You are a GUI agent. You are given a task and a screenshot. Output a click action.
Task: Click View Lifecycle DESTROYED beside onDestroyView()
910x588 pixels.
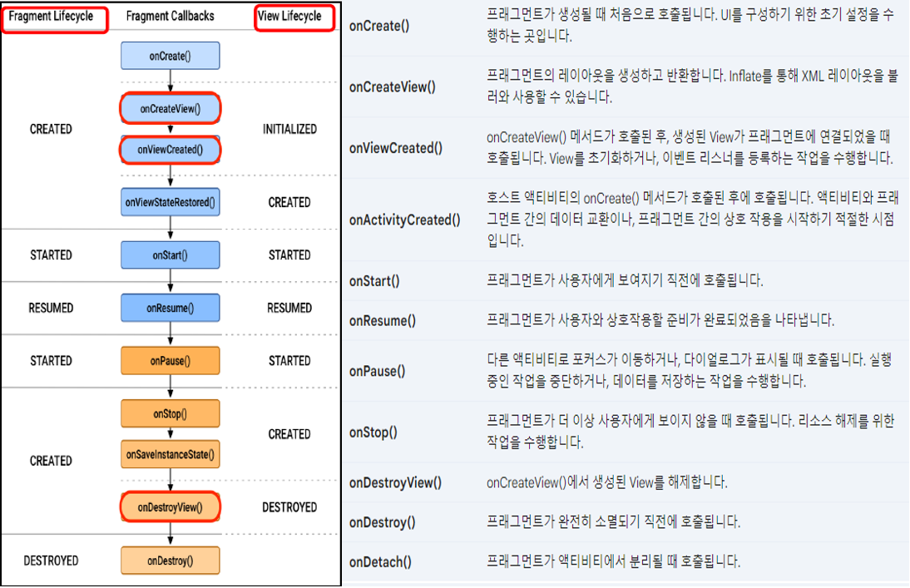(289, 507)
